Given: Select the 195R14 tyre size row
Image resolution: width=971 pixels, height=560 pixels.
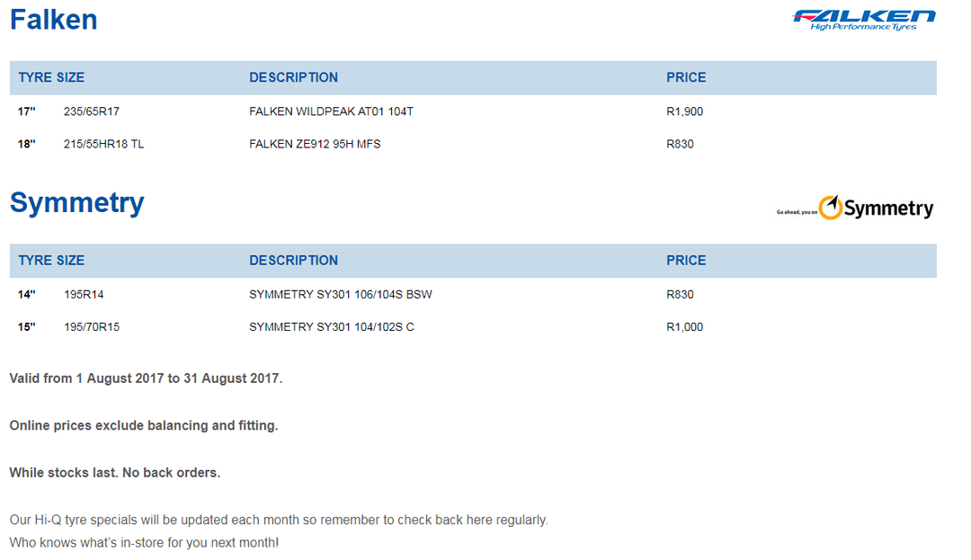Looking at the screenshot, I should (x=473, y=295).
